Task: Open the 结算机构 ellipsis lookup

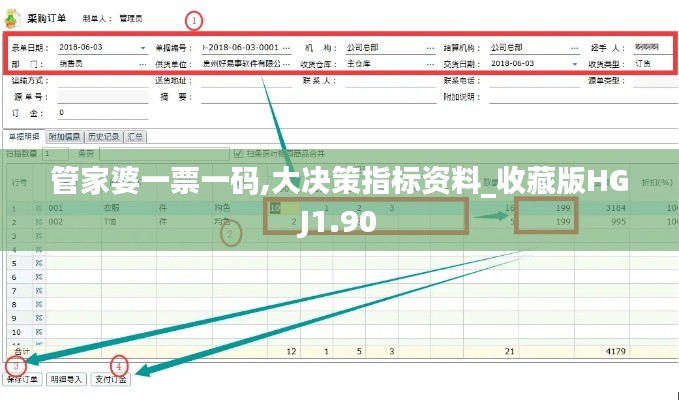Action: tap(574, 48)
